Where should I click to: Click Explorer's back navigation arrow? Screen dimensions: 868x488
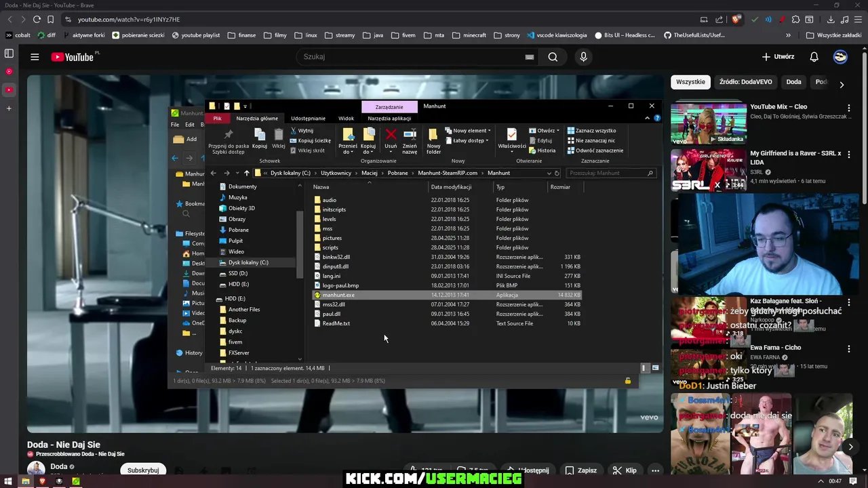click(213, 173)
